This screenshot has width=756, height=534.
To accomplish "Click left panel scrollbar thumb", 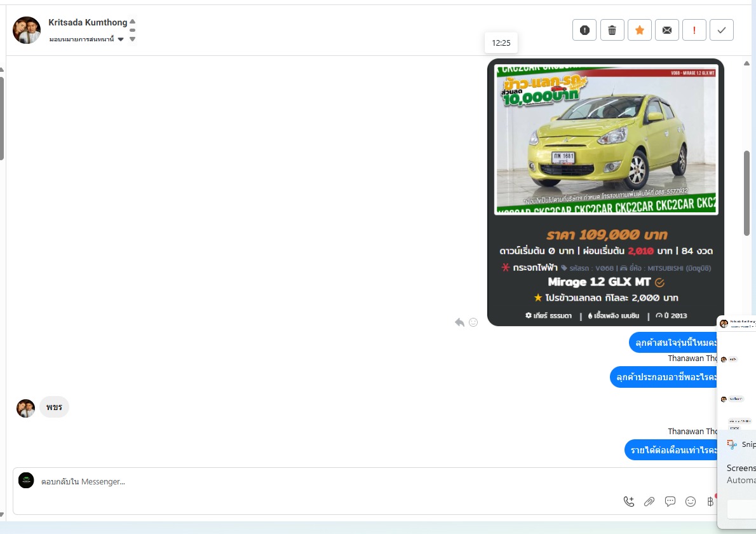I will pyautogui.click(x=1, y=119).
